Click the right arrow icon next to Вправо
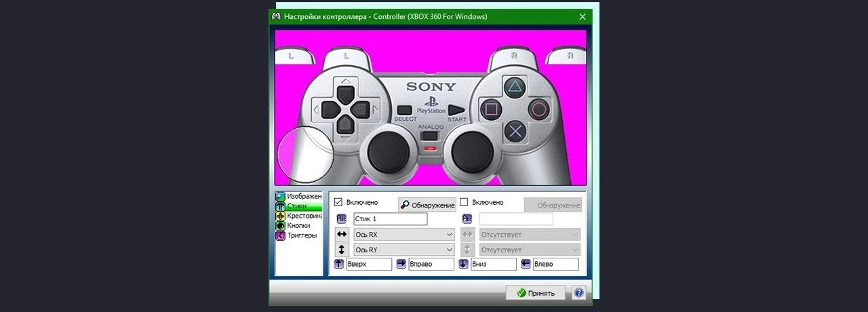 pos(401,264)
